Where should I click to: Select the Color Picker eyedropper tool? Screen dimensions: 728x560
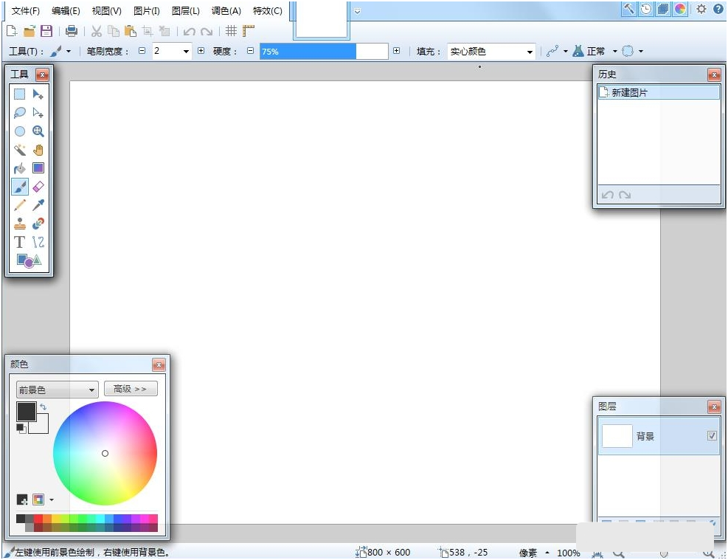click(38, 204)
